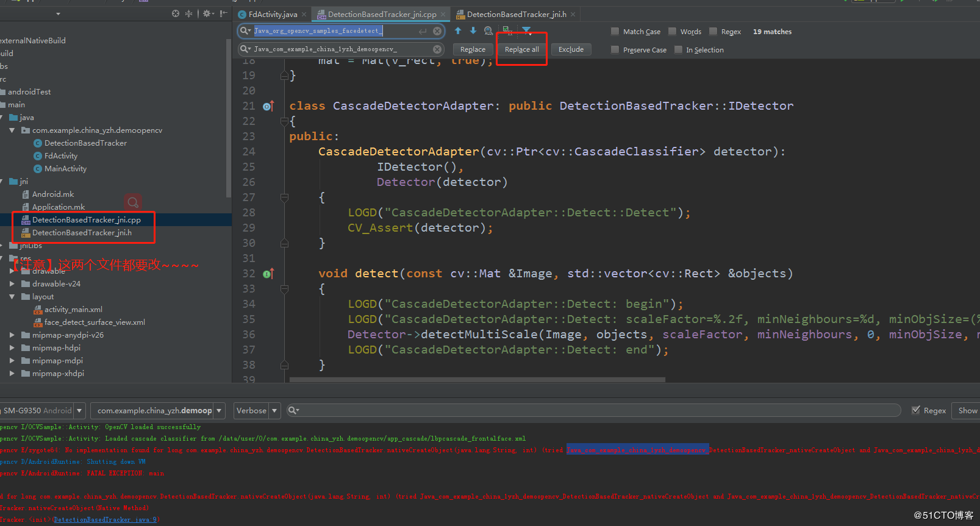This screenshot has width=980, height=526.
Task: Open the search filter funnel icon
Action: pos(526,30)
